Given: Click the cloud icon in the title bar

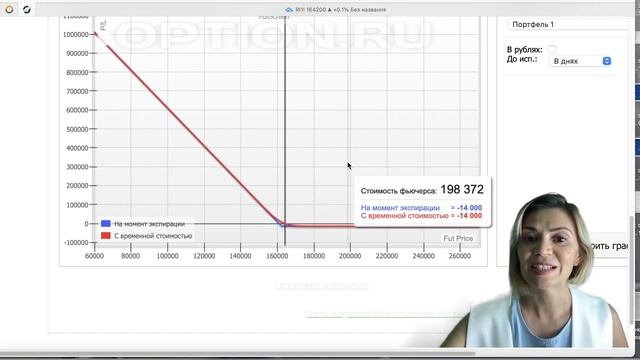Looking at the screenshot, I should click(x=289, y=9).
